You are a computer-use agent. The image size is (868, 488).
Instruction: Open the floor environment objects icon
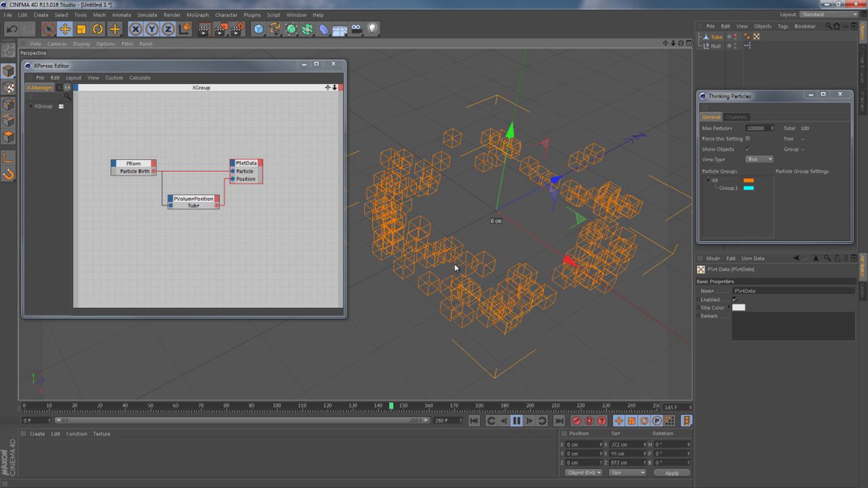pyautogui.click(x=340, y=29)
